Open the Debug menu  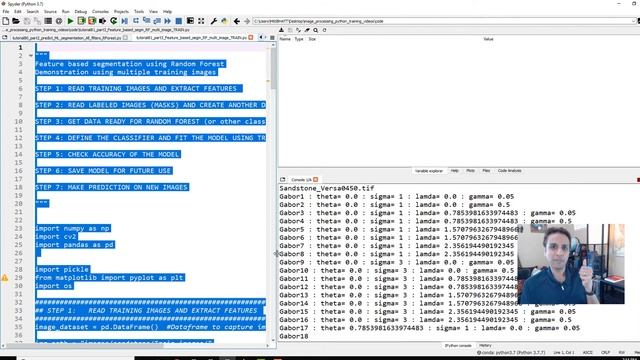(x=81, y=11)
